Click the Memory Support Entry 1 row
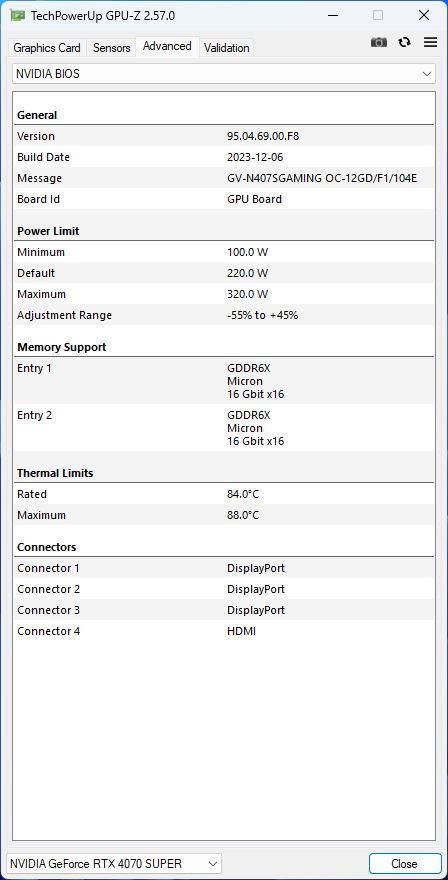 pos(224,381)
